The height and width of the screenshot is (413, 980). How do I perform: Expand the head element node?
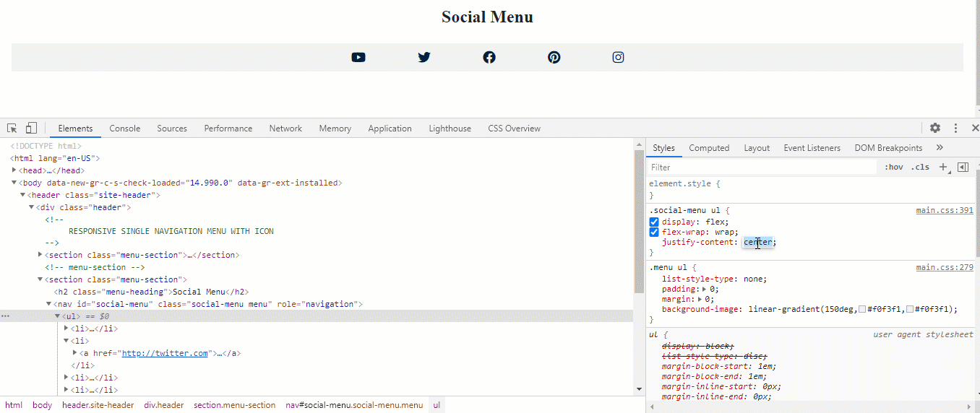point(14,170)
